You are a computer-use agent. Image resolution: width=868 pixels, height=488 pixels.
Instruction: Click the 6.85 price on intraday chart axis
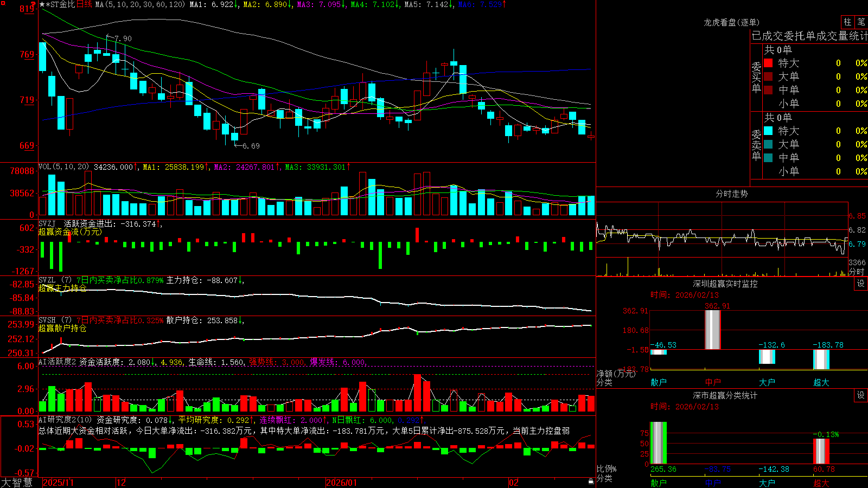pos(858,216)
